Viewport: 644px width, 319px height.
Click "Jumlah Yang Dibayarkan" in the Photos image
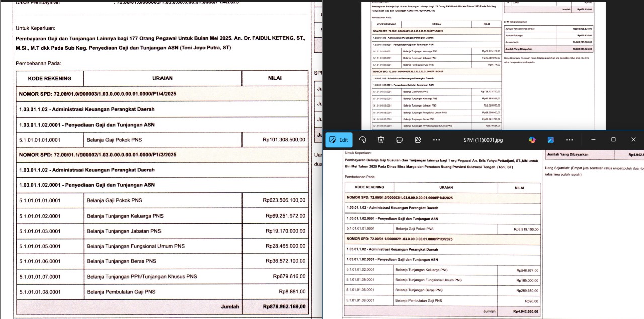(x=568, y=154)
